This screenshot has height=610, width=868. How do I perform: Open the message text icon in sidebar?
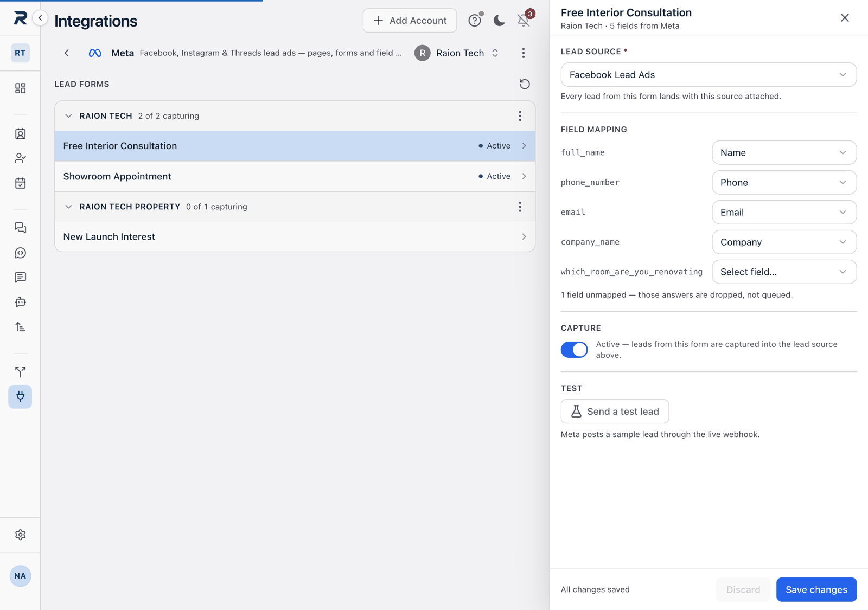20,277
